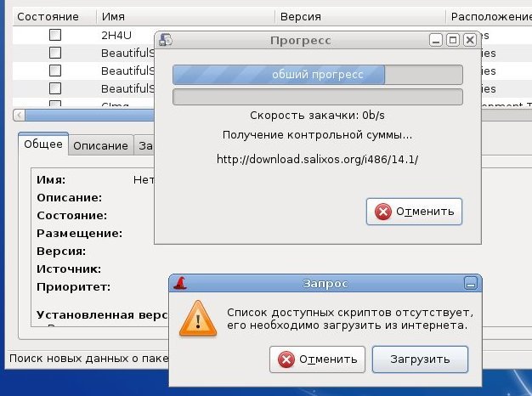The height and width of the screenshot is (396, 532).
Task: Click the package manager icon in Прогресс titlebar
Action: coord(166,40)
